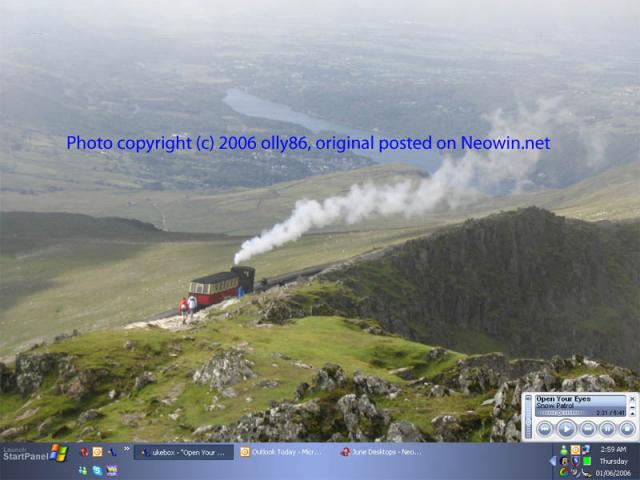Click the green messenger buddy tray icon
Screen dimensions: 640x480
564,450
